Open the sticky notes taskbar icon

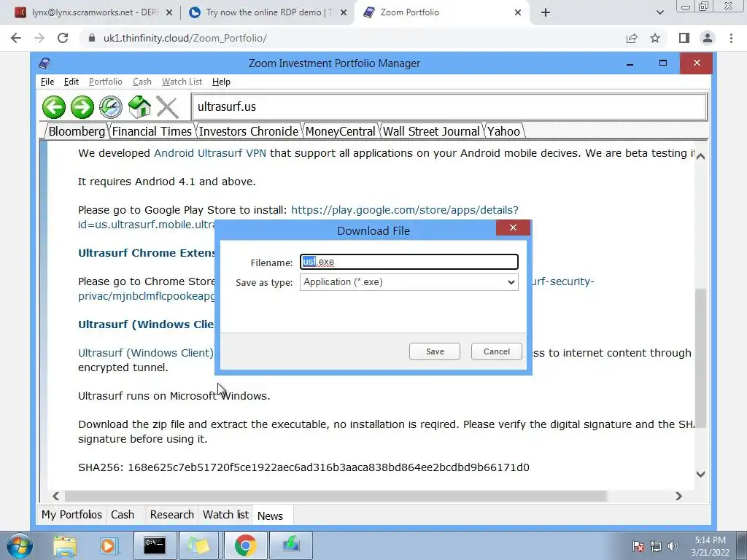[x=198, y=545]
